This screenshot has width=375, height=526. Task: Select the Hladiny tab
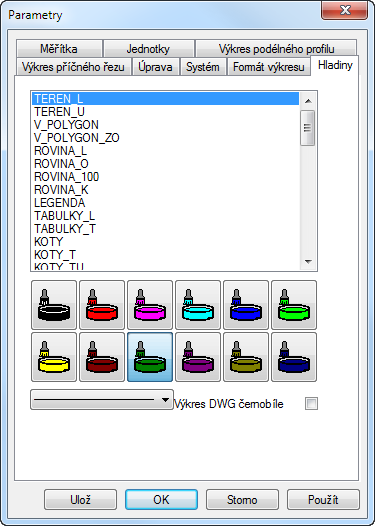(335, 65)
